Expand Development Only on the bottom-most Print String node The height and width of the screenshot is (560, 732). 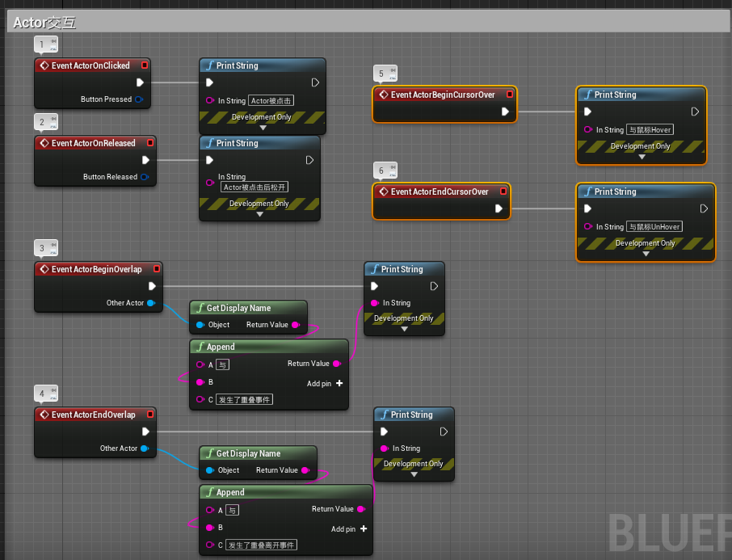pos(414,475)
